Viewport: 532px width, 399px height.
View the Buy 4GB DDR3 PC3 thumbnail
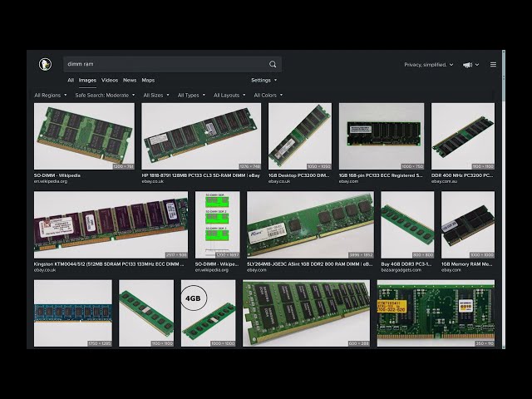tap(407, 224)
